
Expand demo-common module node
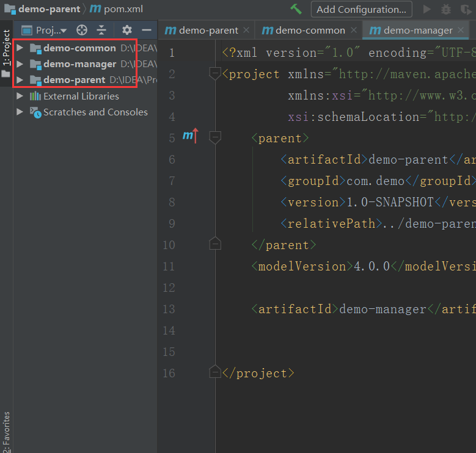click(x=20, y=48)
